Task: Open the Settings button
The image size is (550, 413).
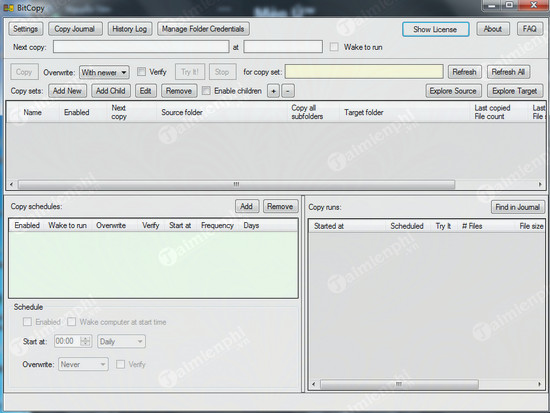Action: pyautogui.click(x=25, y=29)
